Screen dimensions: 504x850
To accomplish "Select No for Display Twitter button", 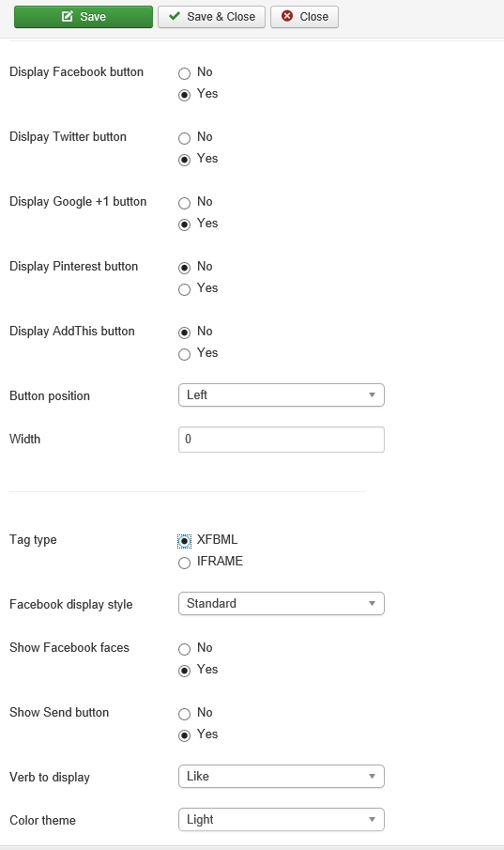I will 184,138.
